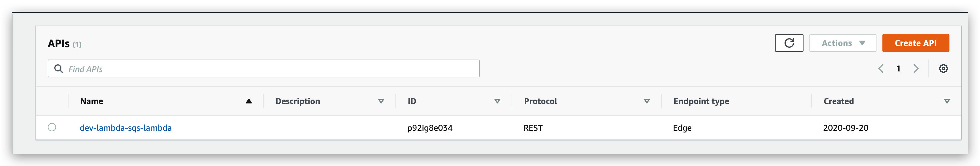Click the Endpoint type column header
The height and width of the screenshot is (166, 980).
pos(701,101)
